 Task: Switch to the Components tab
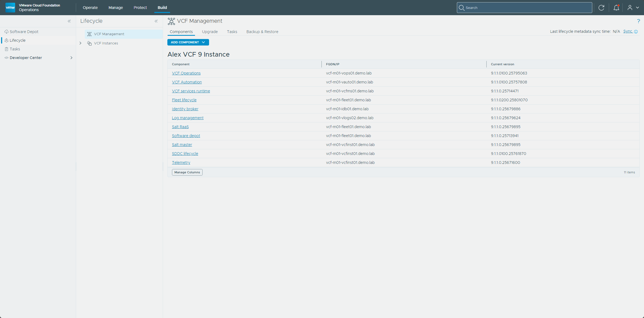pos(181,32)
